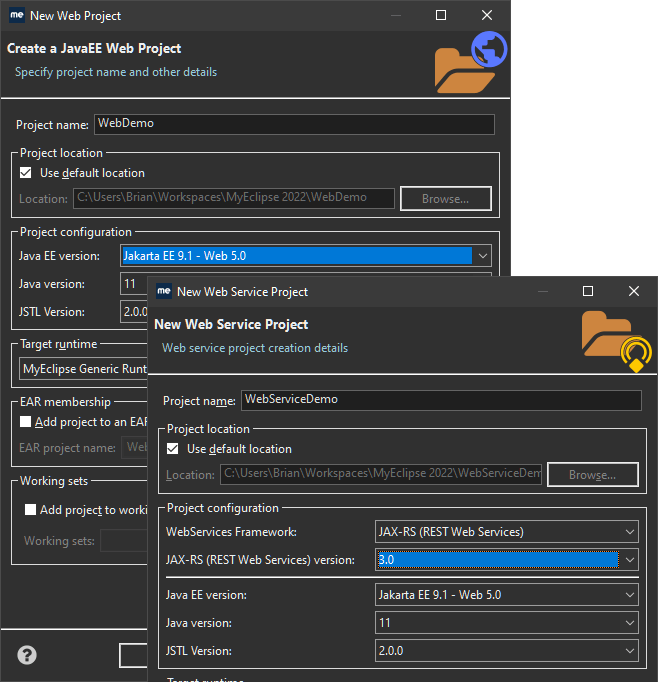Click 'Web service project creation details' text
Image resolution: width=658 pixels, height=682 pixels.
255,348
